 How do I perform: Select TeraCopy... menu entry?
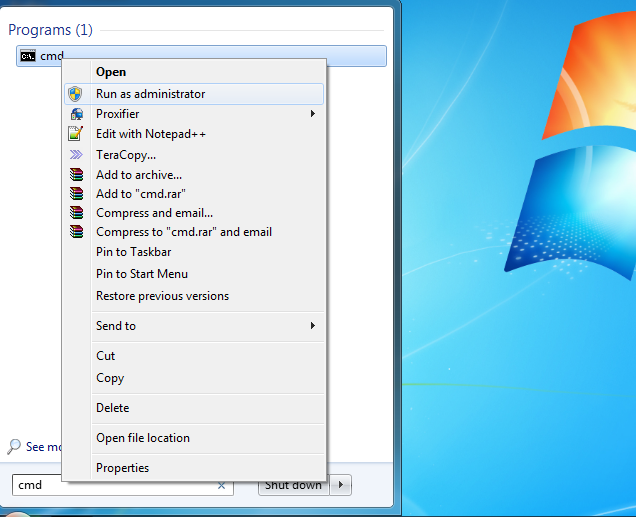click(x=195, y=154)
